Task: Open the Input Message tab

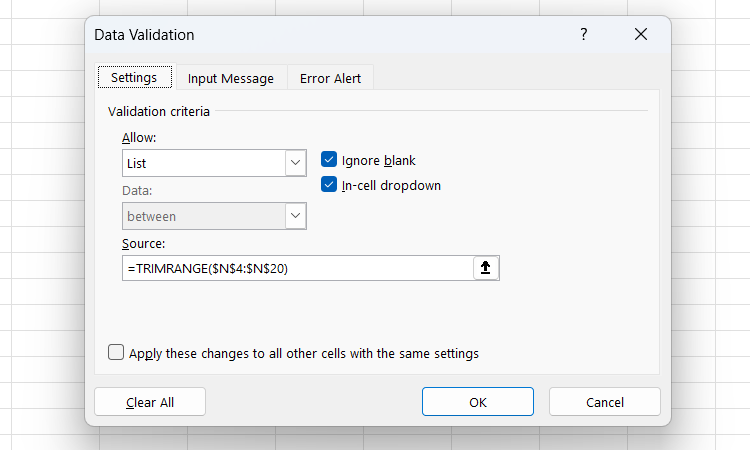Action: coord(230,79)
